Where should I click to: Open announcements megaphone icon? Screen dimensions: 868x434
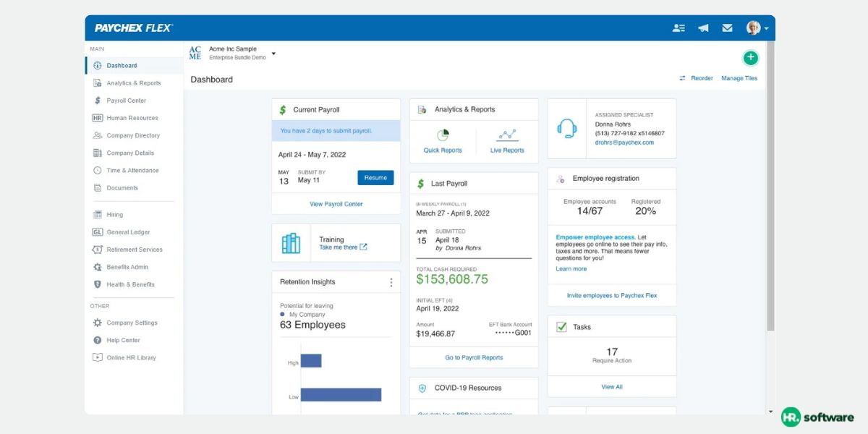coord(703,28)
